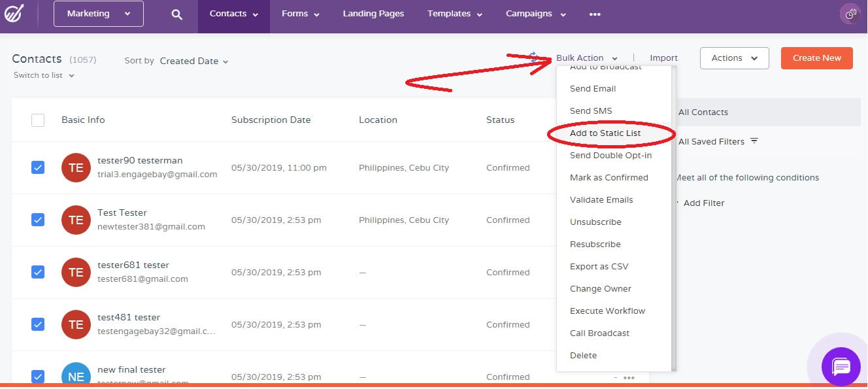Click email trial3.engagebay@gmail.com
868x389 pixels.
tap(158, 175)
